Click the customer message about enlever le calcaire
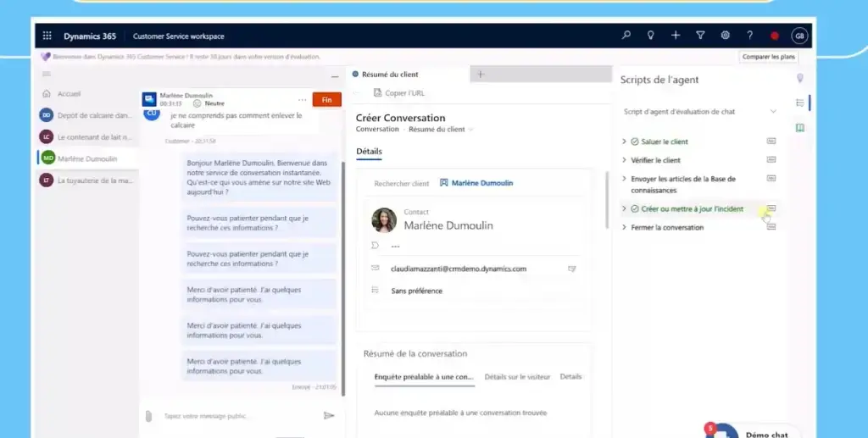This screenshot has width=868, height=438. tap(237, 120)
